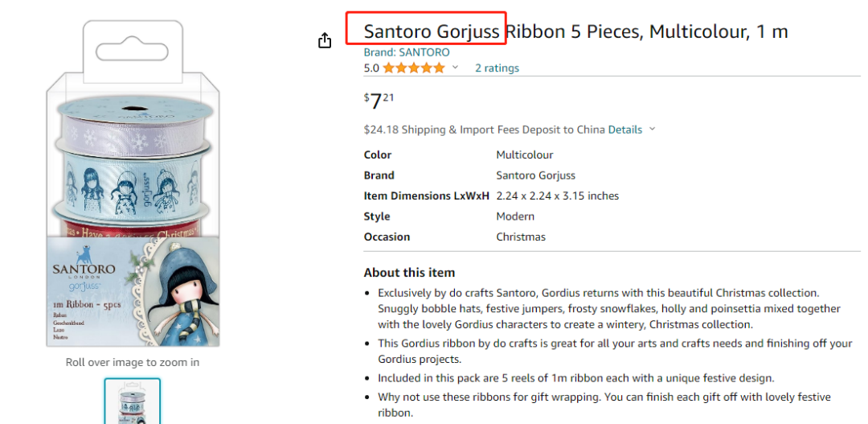Click the Santoro Gorjuss brand value
Viewport: 868px width, 424px height.
(535, 175)
